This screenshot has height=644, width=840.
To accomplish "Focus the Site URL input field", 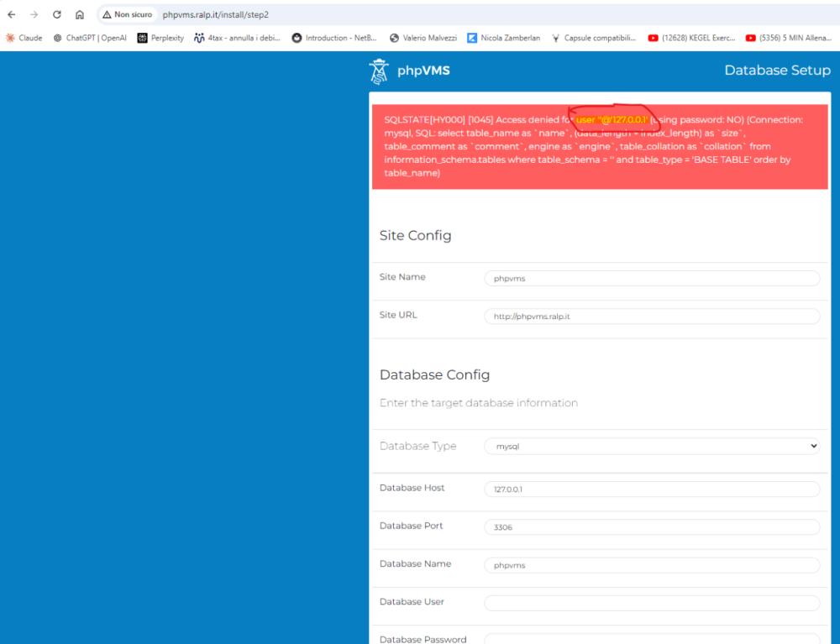I will click(x=651, y=317).
